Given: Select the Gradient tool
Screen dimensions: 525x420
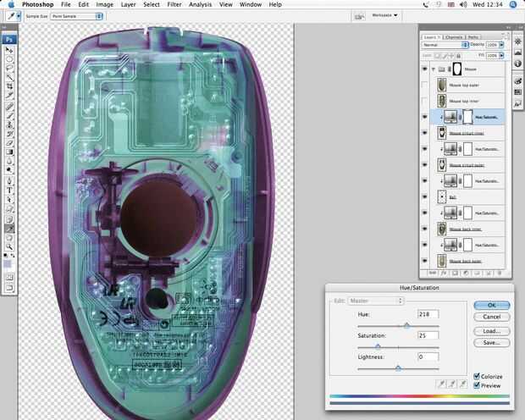Looking at the screenshot, I should pyautogui.click(x=9, y=152).
